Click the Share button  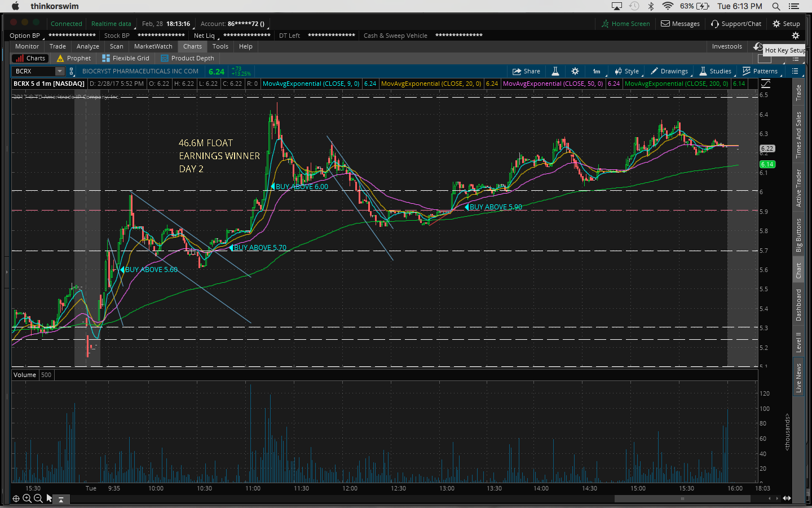coord(526,71)
